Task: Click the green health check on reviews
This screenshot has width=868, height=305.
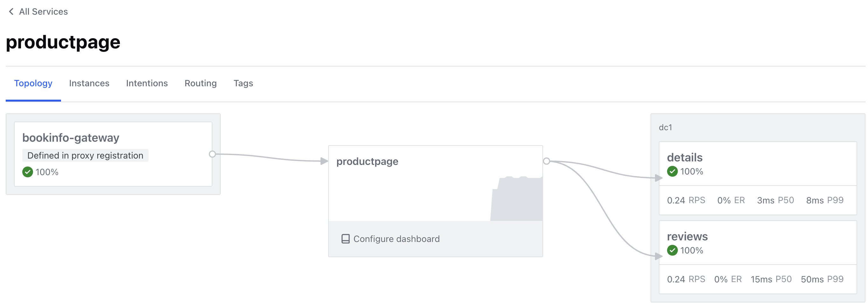Action: [x=672, y=250]
